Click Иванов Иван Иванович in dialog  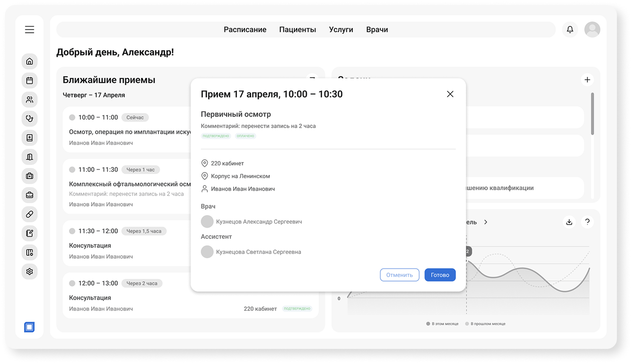(243, 189)
